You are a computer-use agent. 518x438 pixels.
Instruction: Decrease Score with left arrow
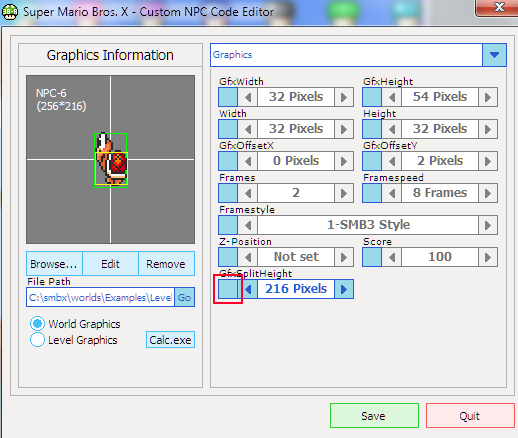click(x=392, y=257)
